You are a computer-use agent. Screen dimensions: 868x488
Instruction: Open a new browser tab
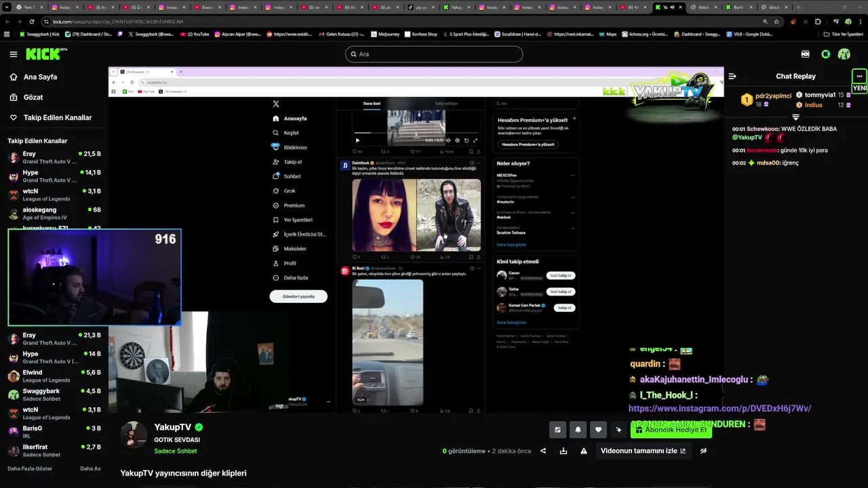point(797,7)
